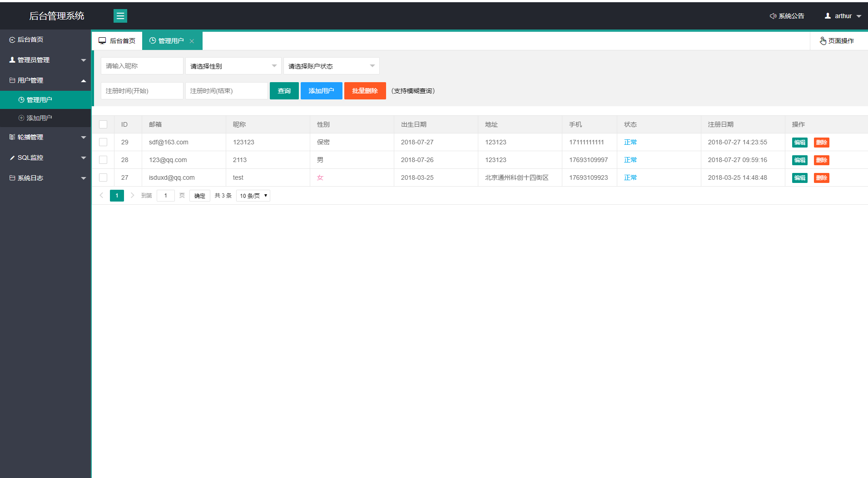Click the 系统日志 system log icon
868x478 pixels.
(12, 177)
